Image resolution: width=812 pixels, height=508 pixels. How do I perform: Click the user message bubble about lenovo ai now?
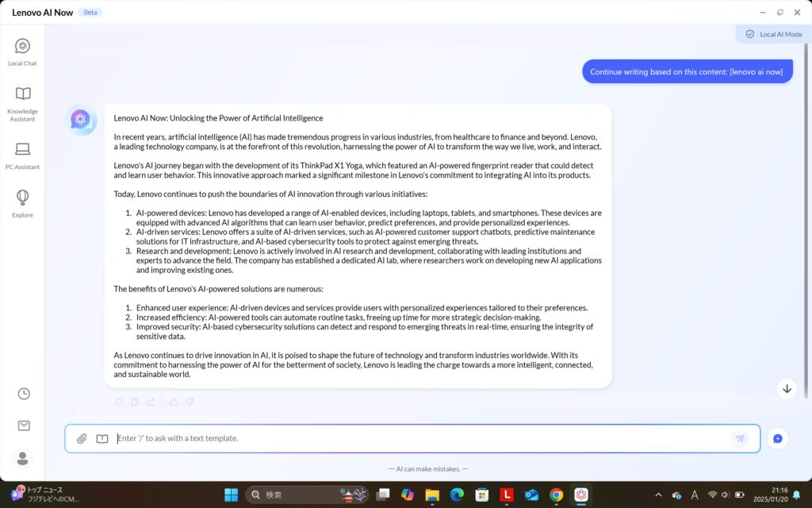coord(687,71)
